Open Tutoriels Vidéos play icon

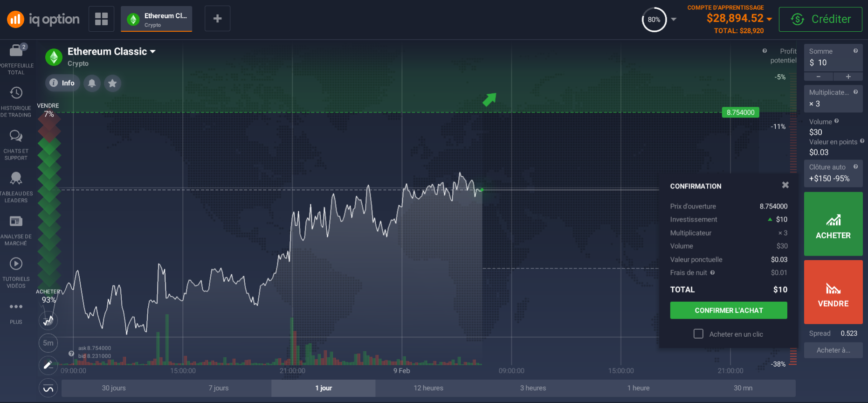16,264
